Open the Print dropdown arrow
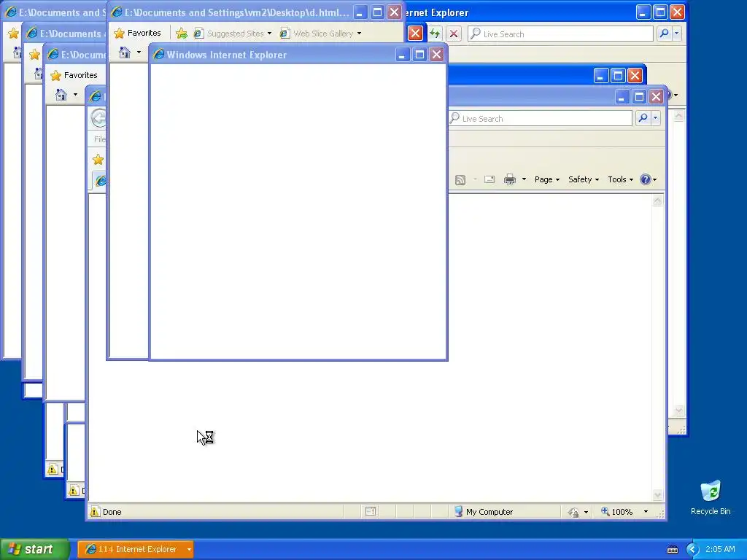747x560 pixels. 524,179
